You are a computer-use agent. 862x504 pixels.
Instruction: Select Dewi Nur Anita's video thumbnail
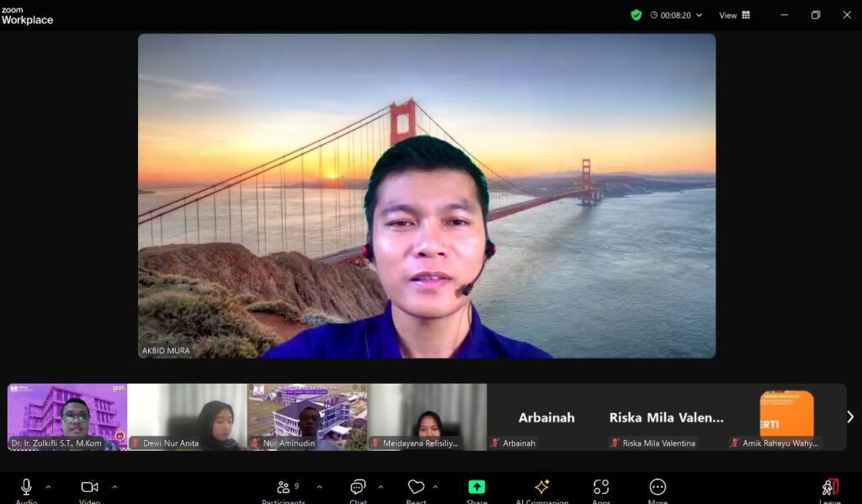point(187,416)
